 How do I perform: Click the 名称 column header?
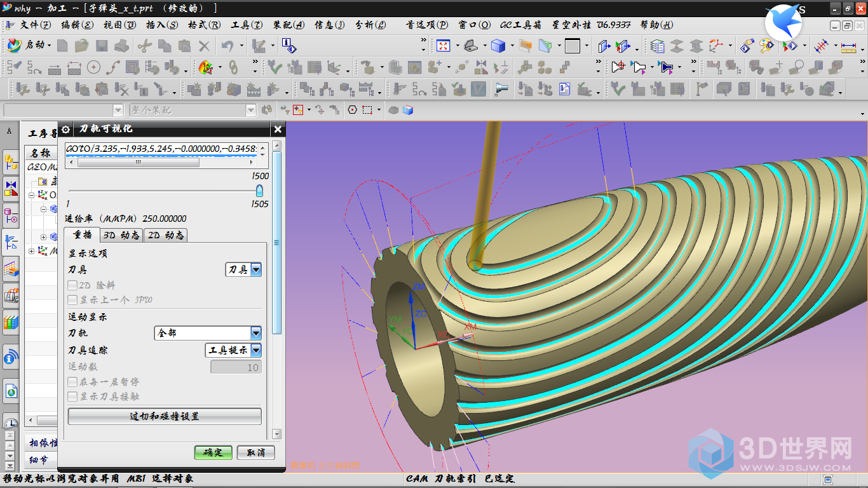coord(41,153)
